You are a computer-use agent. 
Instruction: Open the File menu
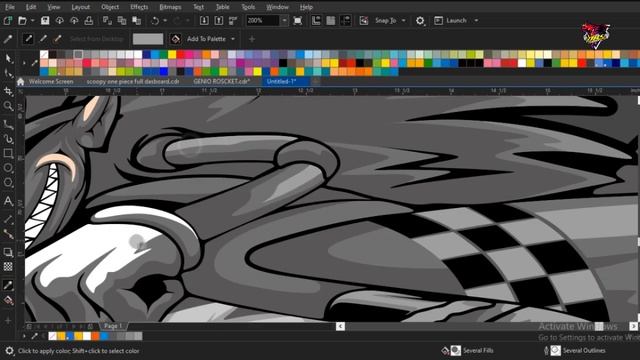[9, 7]
